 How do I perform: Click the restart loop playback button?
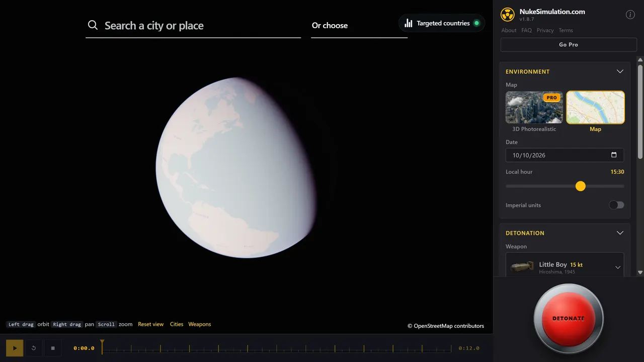pos(34,348)
